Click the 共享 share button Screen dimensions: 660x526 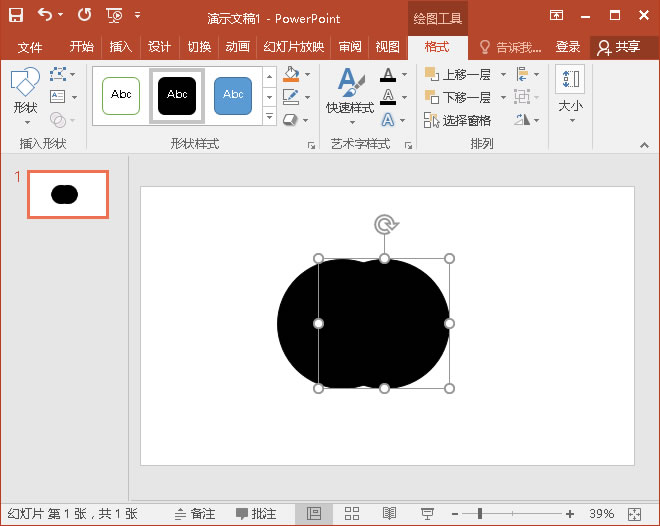click(x=618, y=47)
